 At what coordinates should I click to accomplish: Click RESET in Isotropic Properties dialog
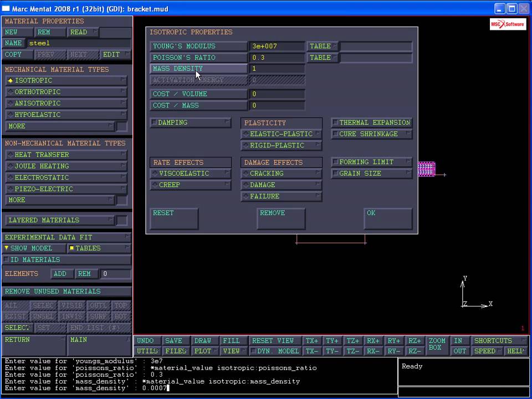(x=174, y=219)
